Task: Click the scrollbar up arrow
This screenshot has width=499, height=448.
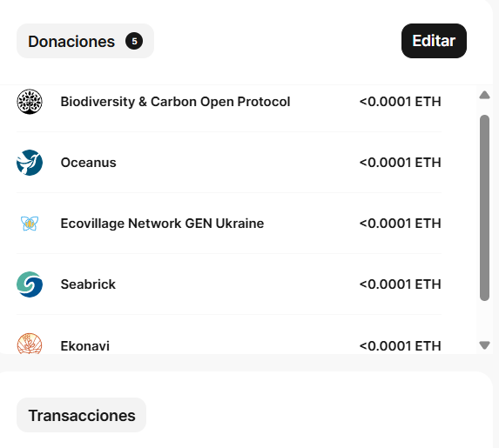Action: click(484, 95)
